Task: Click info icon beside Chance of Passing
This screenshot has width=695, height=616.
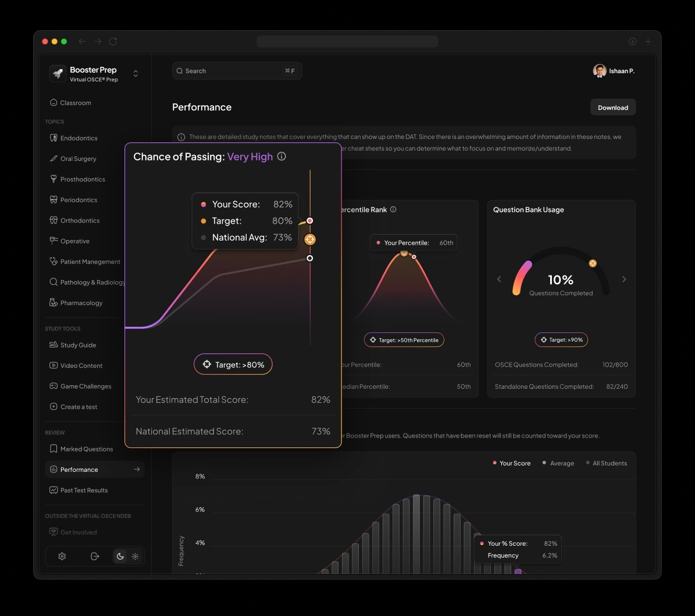Action: 281,156
